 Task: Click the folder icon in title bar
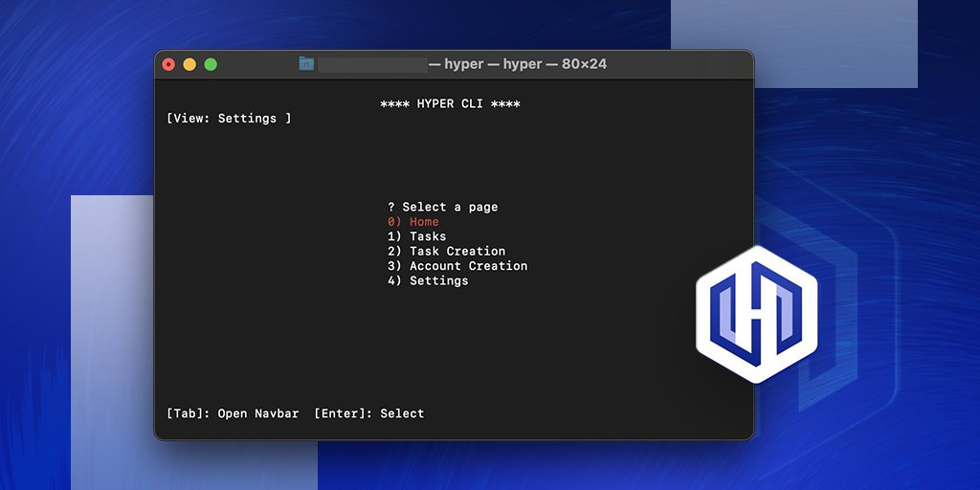coord(306,64)
